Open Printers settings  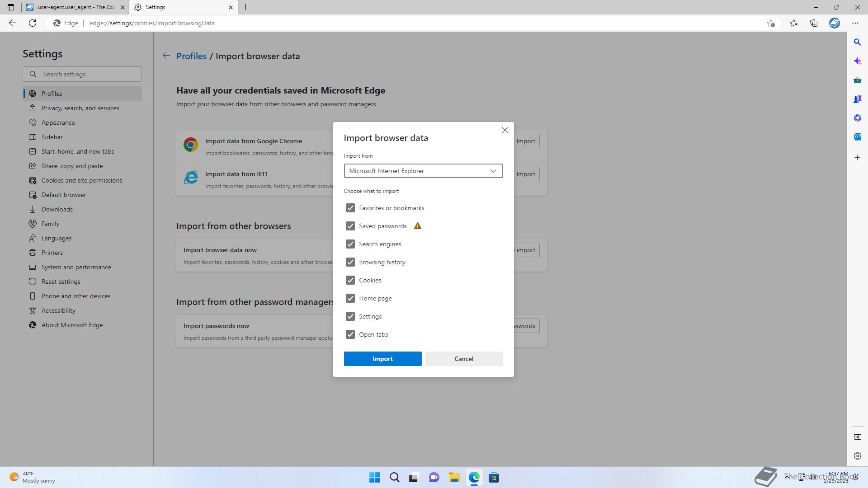click(82, 253)
